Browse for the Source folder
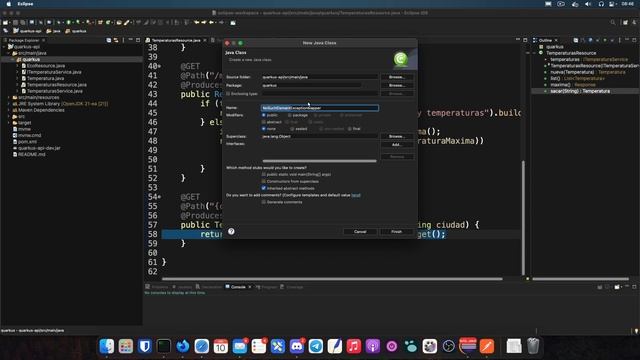The image size is (640, 360). point(397,77)
